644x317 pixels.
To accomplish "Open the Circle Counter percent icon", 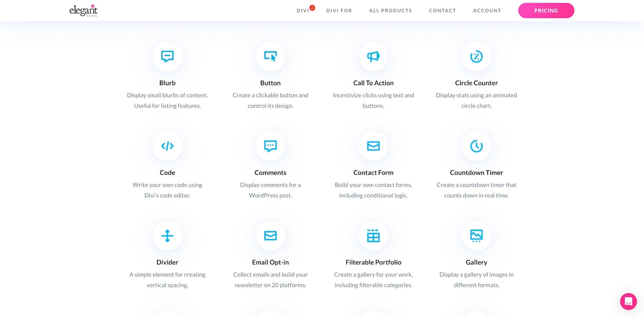I will pos(476,57).
